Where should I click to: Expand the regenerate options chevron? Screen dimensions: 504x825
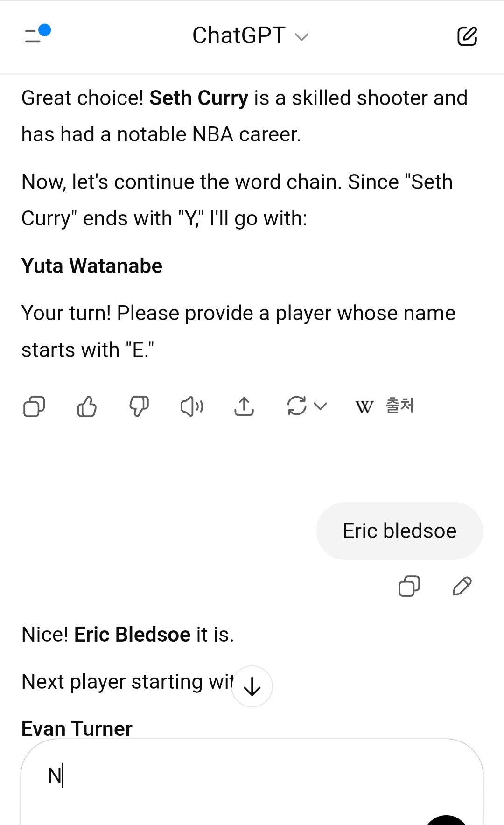click(x=320, y=406)
